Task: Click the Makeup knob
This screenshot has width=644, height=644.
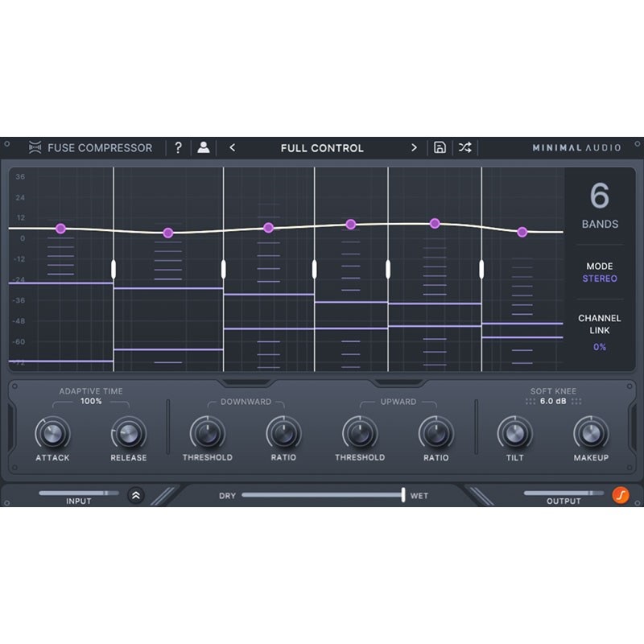Action: [591, 434]
